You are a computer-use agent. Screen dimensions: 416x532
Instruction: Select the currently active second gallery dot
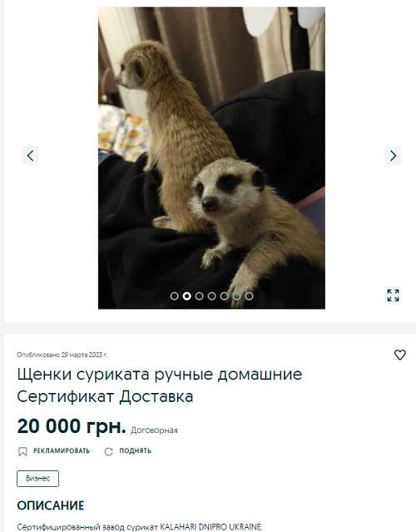(187, 296)
